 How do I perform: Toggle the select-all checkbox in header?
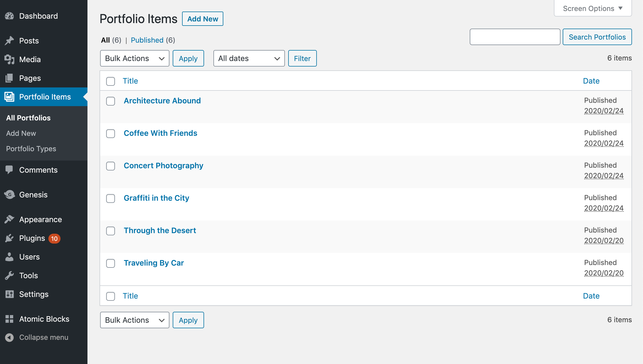tap(111, 81)
